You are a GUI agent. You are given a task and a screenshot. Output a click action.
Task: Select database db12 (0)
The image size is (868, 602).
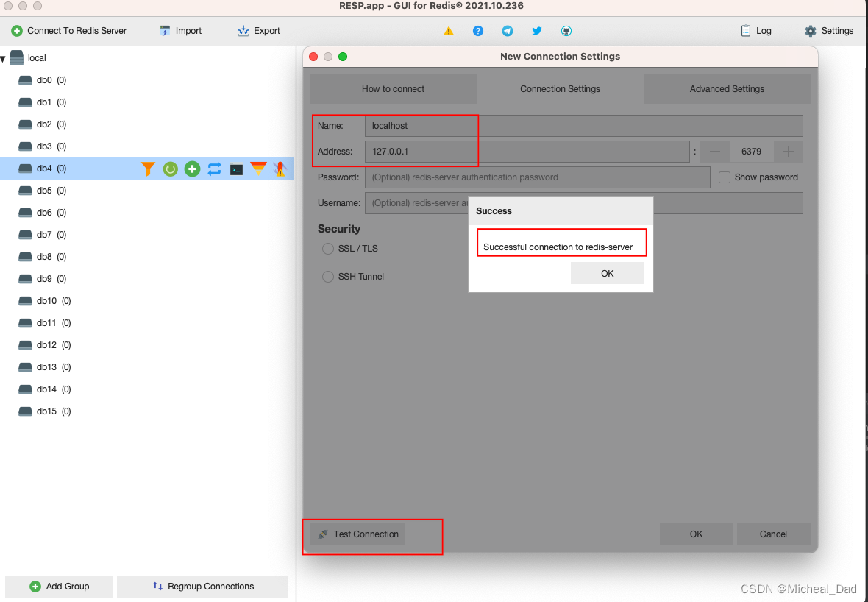pos(45,345)
